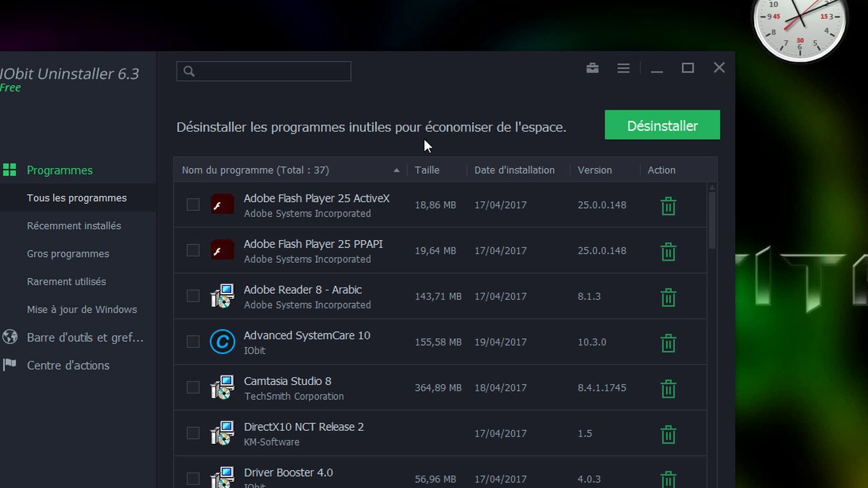Click the flag icon for Centre d'actions
The height and width of the screenshot is (488, 868).
pyautogui.click(x=9, y=365)
